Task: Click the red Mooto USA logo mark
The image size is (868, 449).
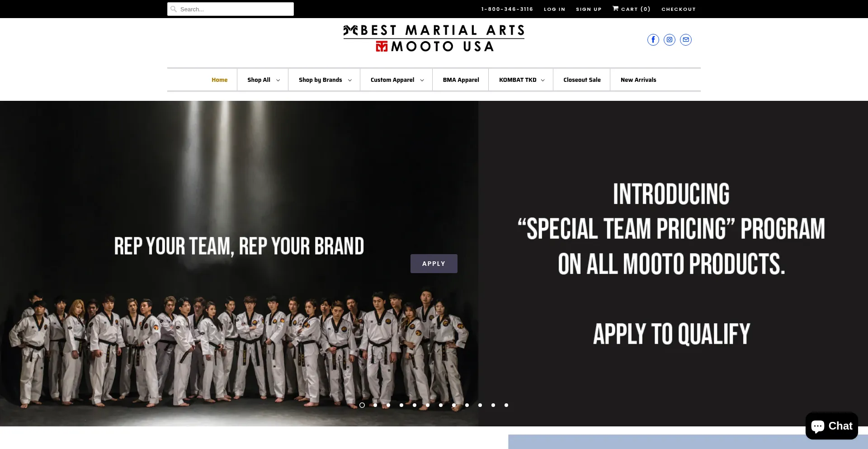Action: [x=382, y=46]
